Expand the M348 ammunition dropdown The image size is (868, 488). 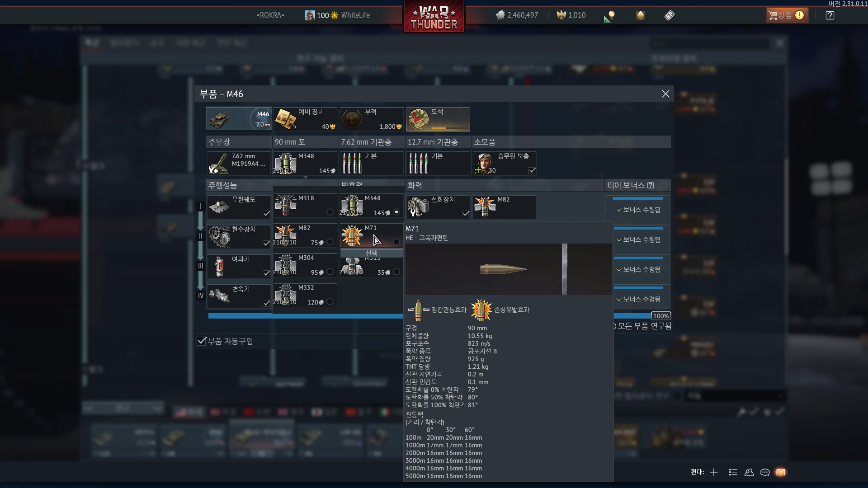click(305, 163)
